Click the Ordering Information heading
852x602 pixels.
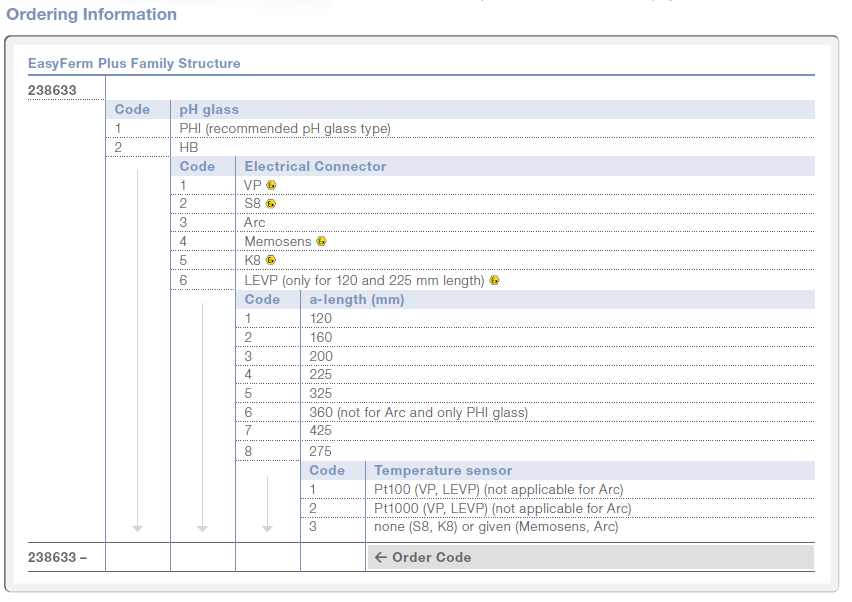pos(91,14)
